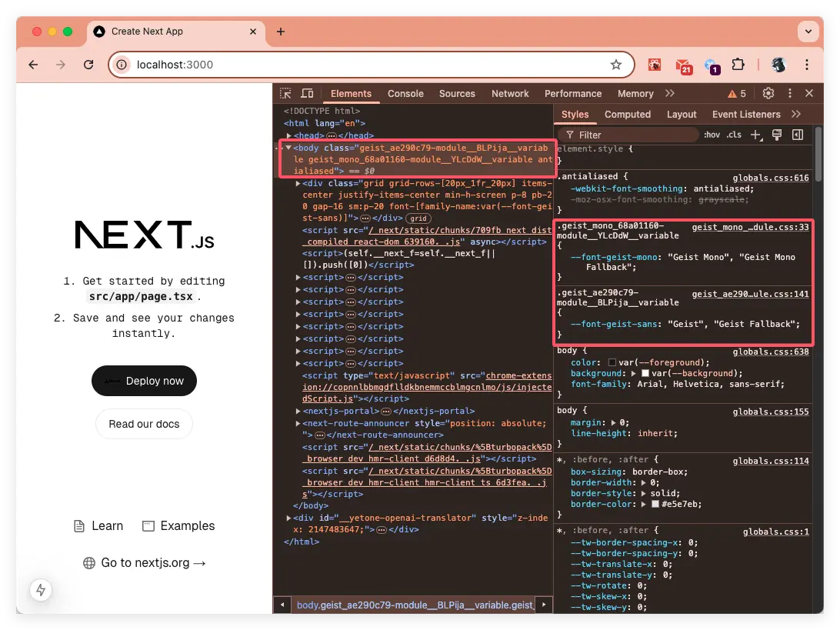Expand the next-route-announcer element node
840x630 pixels.
point(298,423)
